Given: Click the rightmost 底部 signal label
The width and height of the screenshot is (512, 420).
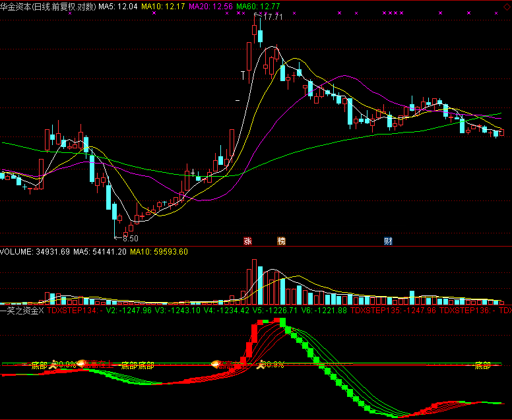Looking at the screenshot, I should 482,365.
